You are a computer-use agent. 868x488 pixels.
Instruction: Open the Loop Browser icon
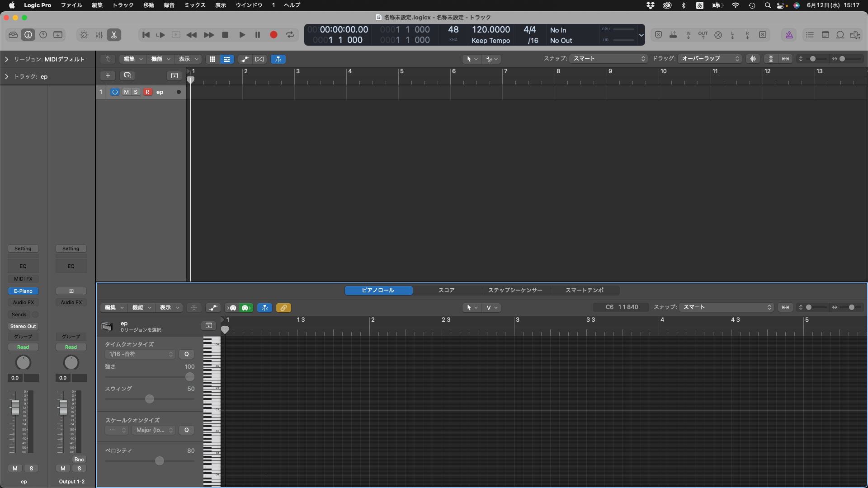(x=840, y=35)
